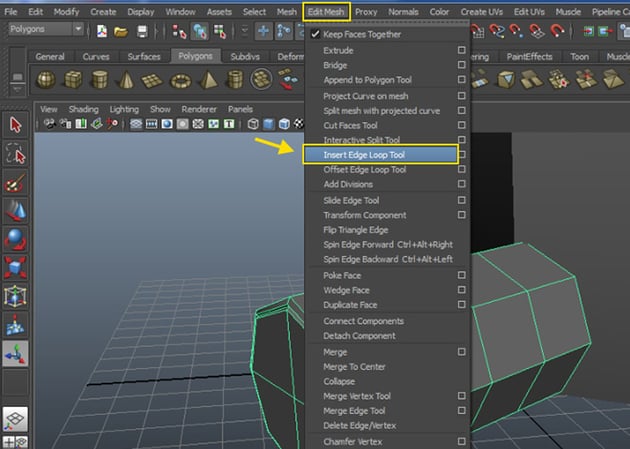
Task: Click the textured checker display icon
Action: click(299, 124)
